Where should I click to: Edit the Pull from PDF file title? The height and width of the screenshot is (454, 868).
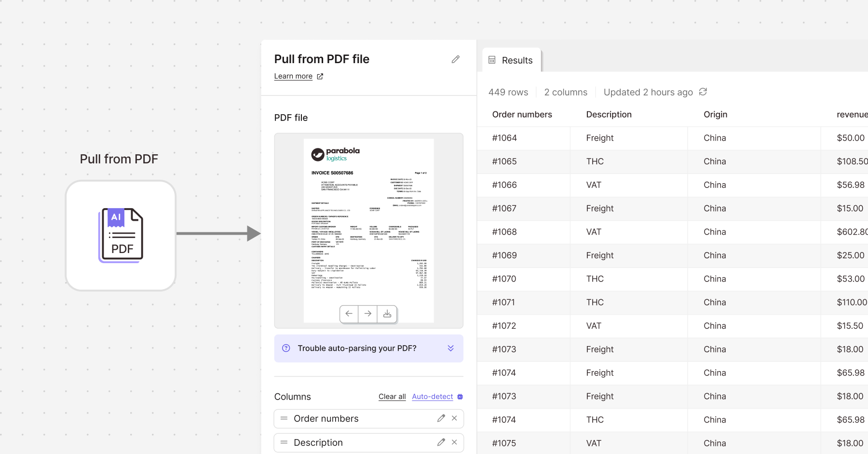(x=456, y=59)
